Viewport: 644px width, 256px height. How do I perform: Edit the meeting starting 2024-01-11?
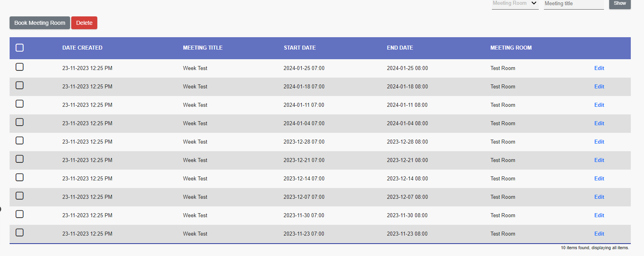point(599,105)
